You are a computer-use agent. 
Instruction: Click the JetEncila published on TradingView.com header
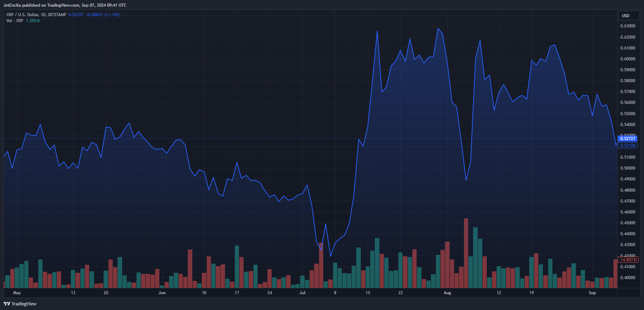click(x=65, y=5)
